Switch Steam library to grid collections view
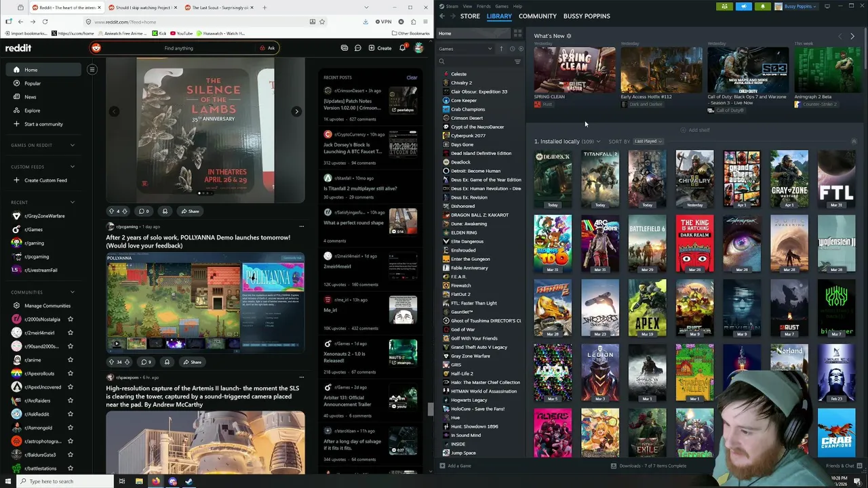 click(517, 33)
